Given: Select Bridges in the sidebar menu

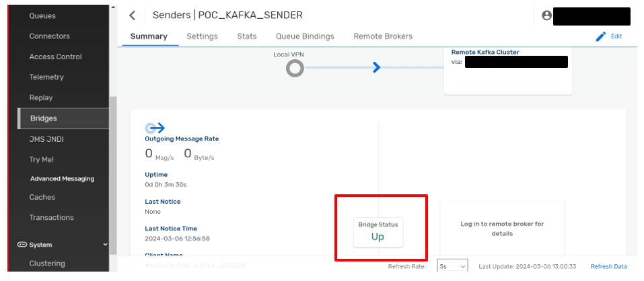Looking at the screenshot, I should pyautogui.click(x=44, y=118).
